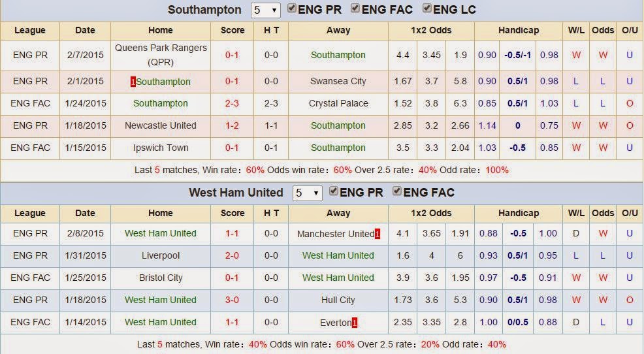The image size is (644, 354).
Task: Toggle the ENG LC checkbox
Action: coord(427,8)
